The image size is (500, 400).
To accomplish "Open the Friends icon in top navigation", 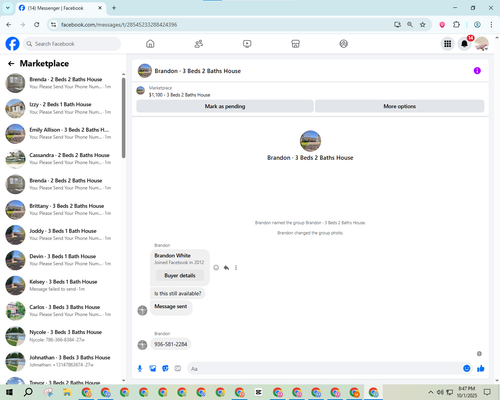I will pos(199,44).
